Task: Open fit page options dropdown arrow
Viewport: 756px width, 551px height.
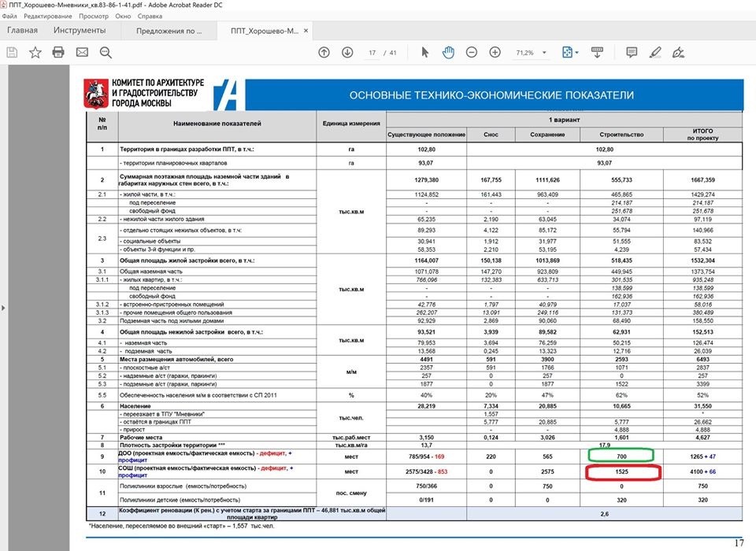Action: (577, 52)
